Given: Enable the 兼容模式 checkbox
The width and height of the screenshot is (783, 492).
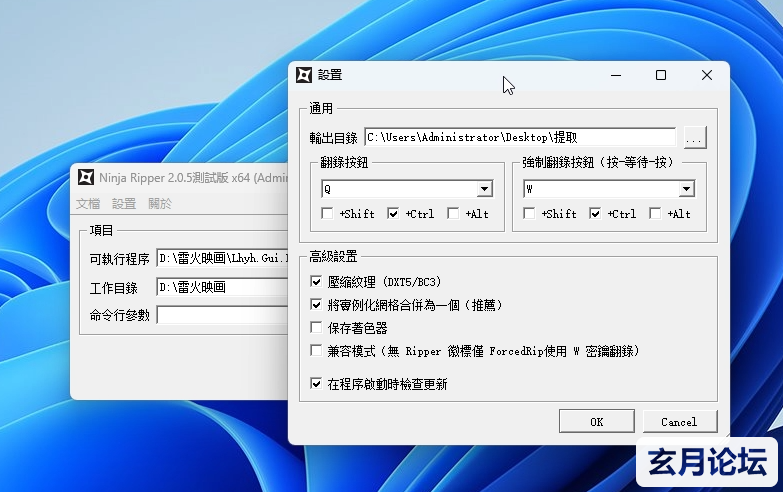Looking at the screenshot, I should 317,351.
